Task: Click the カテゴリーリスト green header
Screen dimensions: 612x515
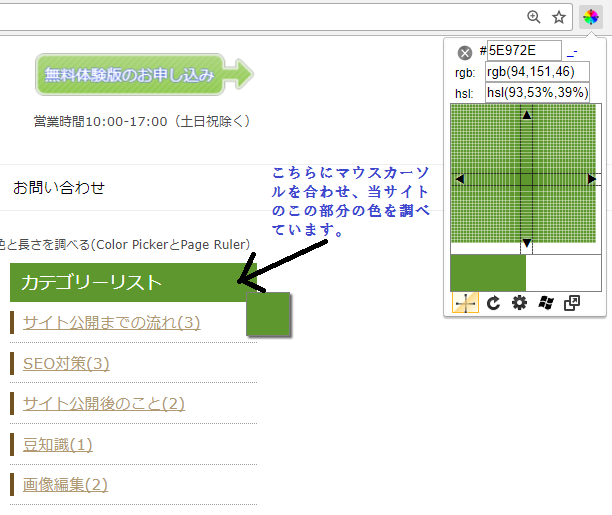Action: point(133,282)
